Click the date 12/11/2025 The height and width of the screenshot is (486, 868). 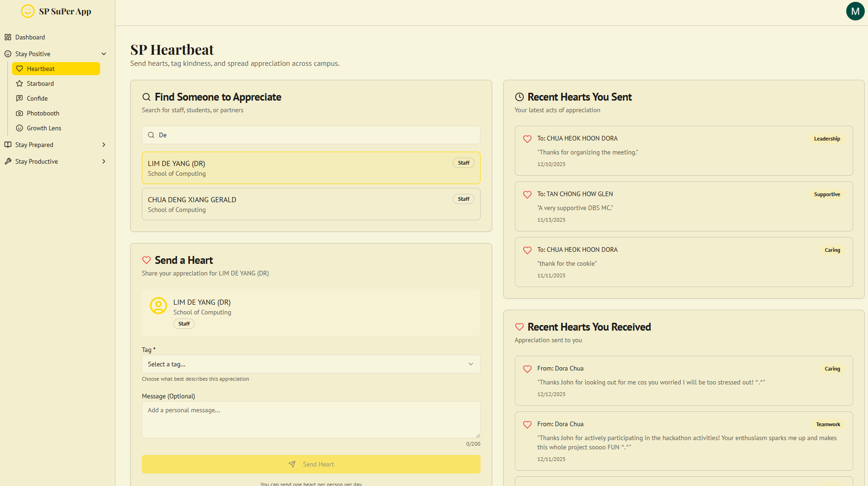(x=551, y=459)
